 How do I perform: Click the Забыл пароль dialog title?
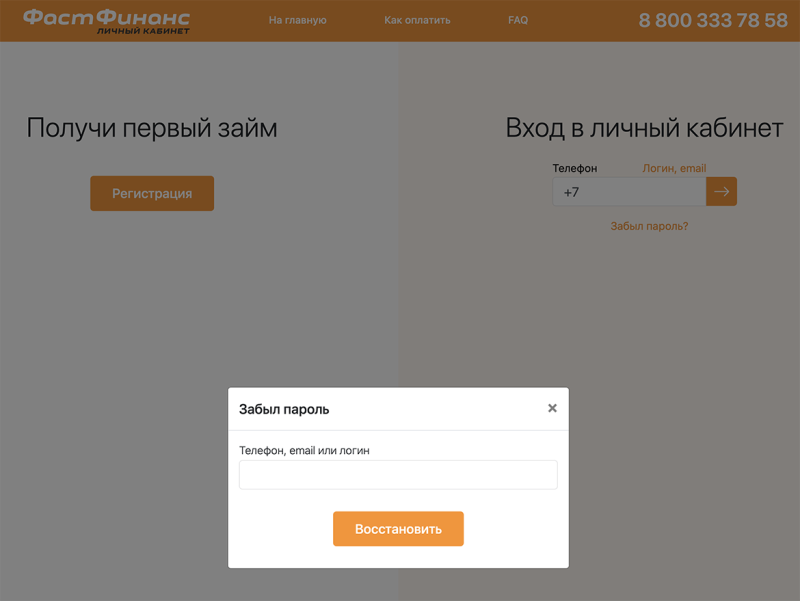[284, 409]
